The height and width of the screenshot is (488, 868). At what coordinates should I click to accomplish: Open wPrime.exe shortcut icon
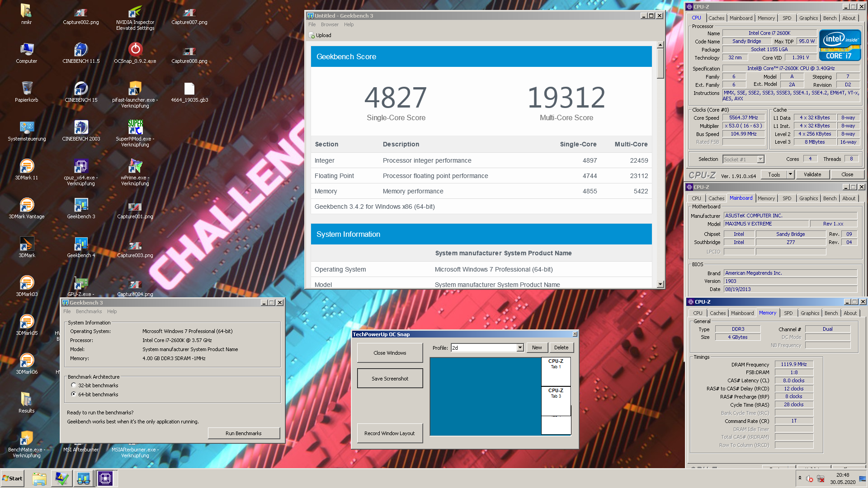[135, 172]
